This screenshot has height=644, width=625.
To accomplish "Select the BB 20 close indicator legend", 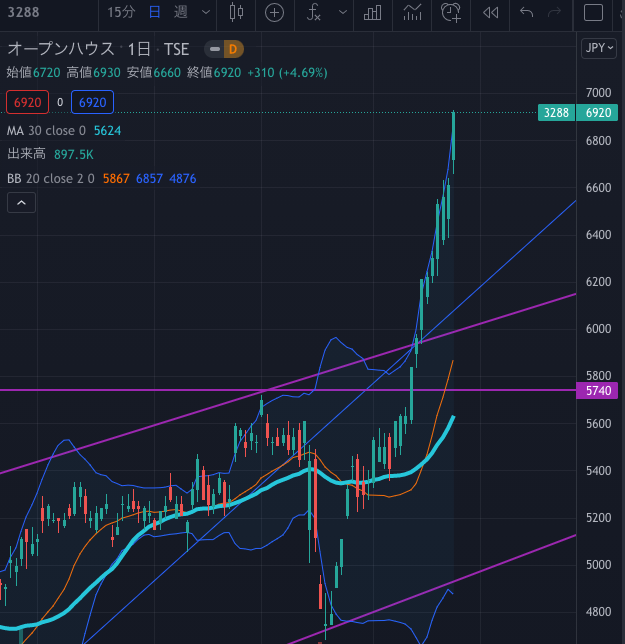I will 51,179.
